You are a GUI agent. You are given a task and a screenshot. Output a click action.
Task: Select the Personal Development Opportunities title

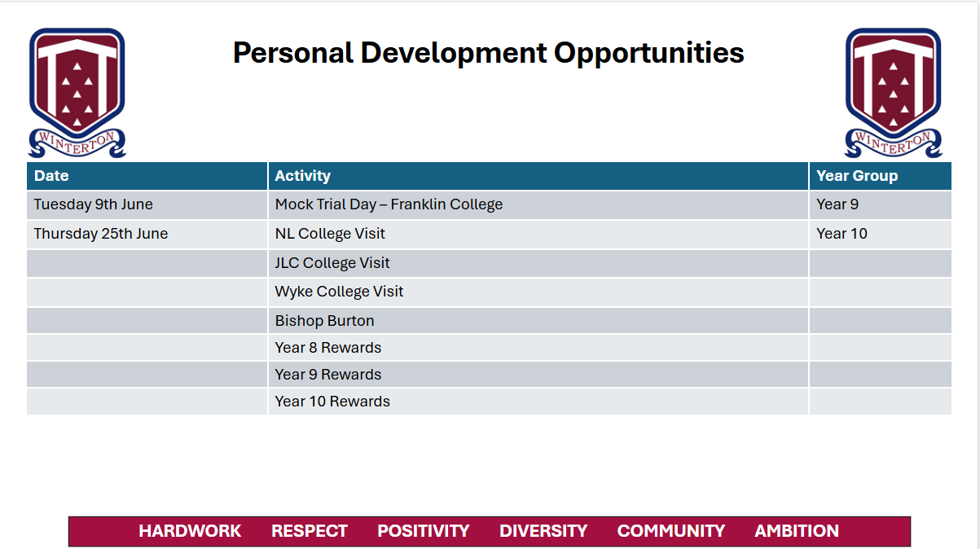click(488, 53)
